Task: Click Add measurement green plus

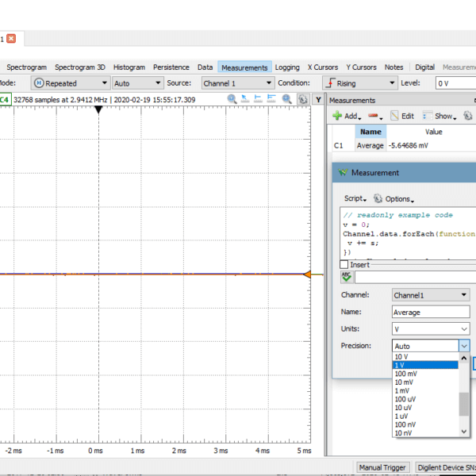Action: (347, 116)
